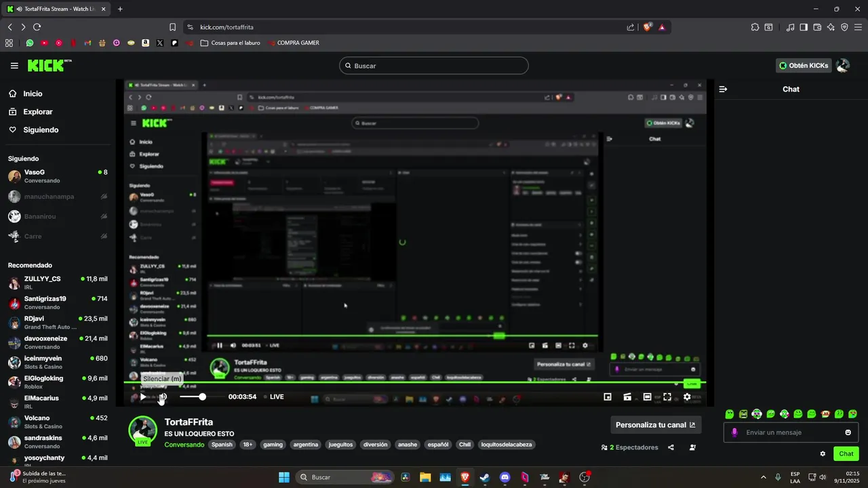Open chat settings gear icon

tap(823, 454)
